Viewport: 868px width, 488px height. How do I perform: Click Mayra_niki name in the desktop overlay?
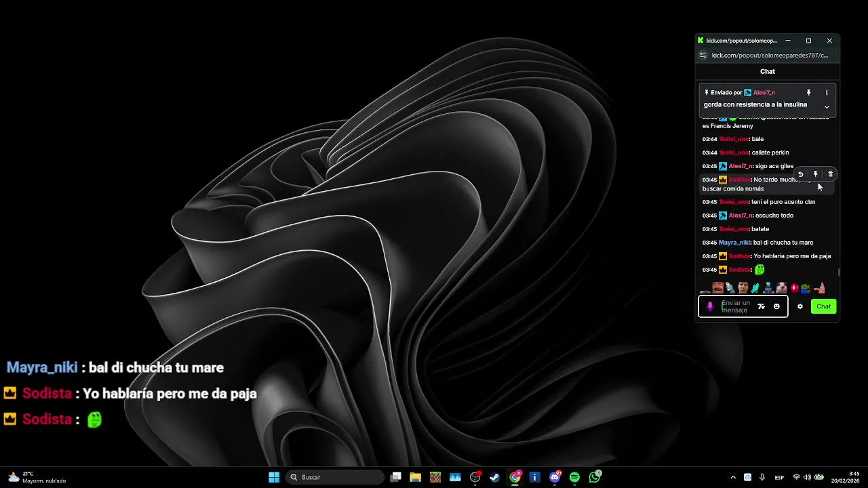click(42, 367)
